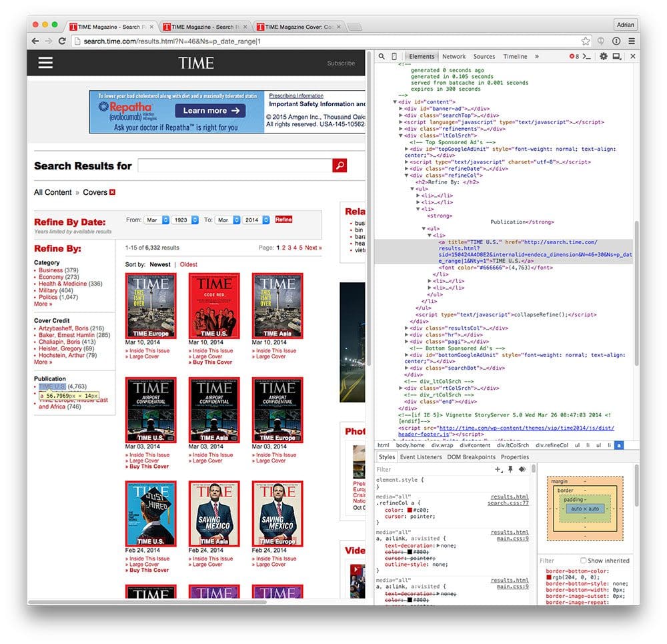
Task: Open the To year 2014 dropdown
Action: pos(256,220)
